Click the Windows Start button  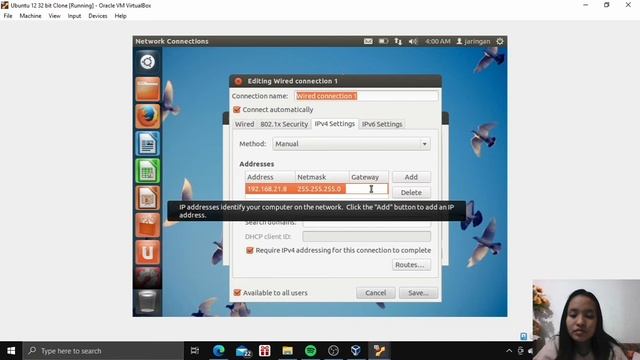pos(11,351)
